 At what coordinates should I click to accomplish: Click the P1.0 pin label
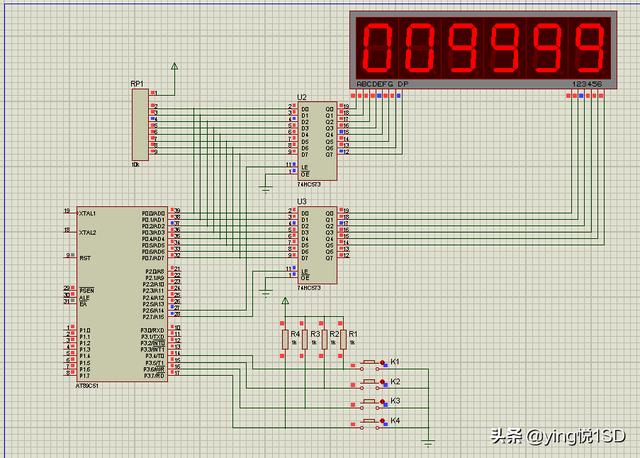click(85, 330)
